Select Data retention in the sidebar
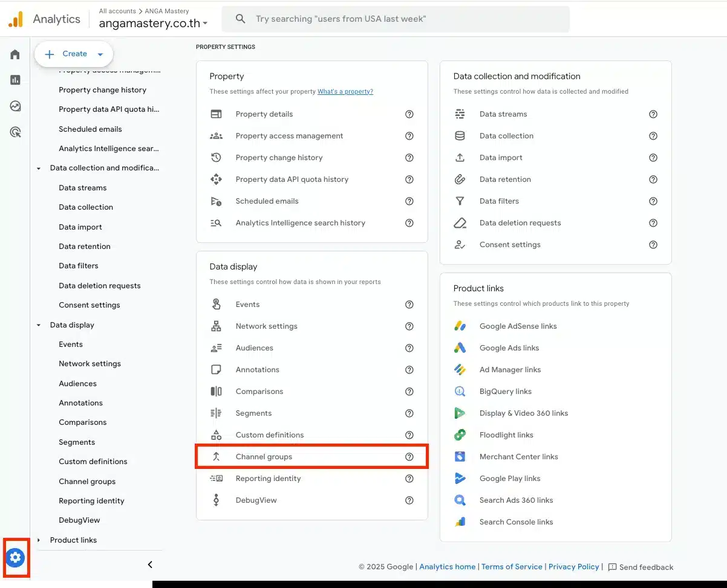This screenshot has height=588, width=727. click(x=85, y=247)
